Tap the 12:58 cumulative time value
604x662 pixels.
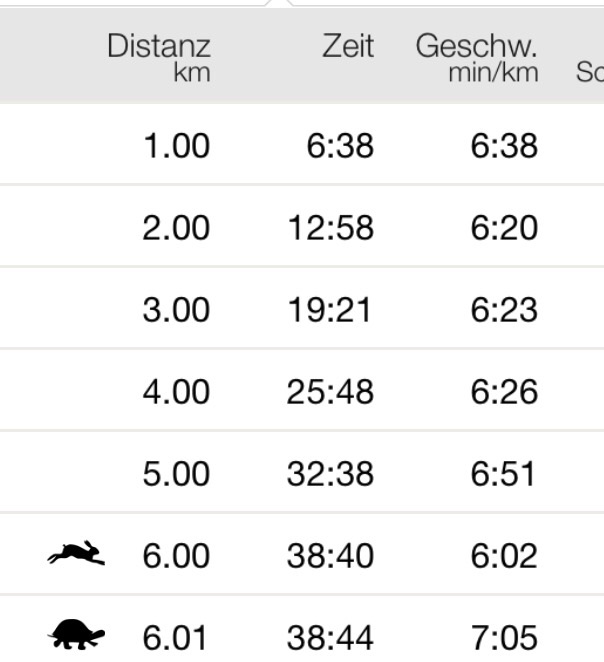(330, 228)
